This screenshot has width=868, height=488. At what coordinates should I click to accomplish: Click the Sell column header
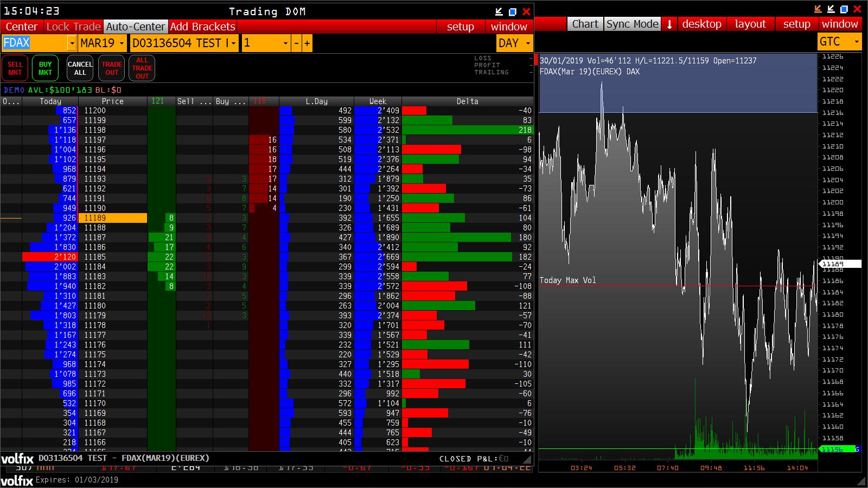[x=194, y=101]
